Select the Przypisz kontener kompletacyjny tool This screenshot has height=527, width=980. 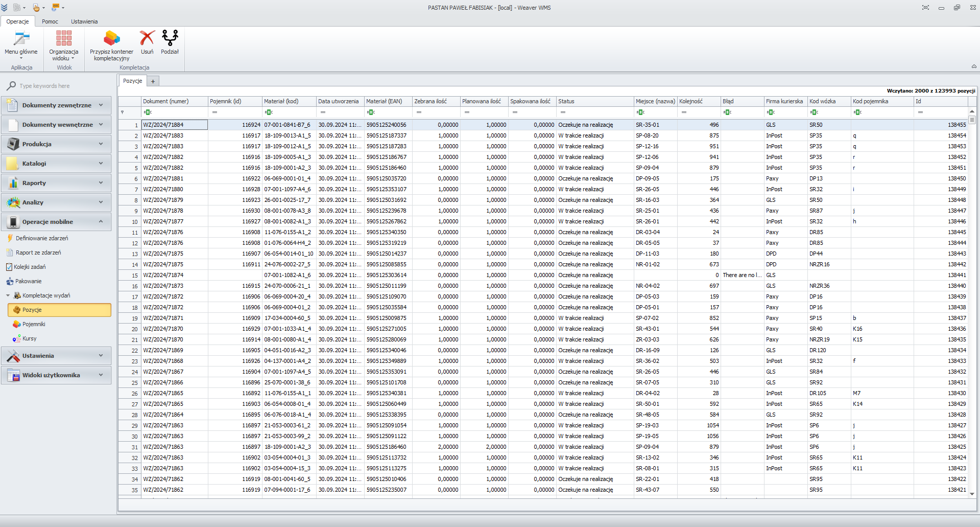tap(111, 38)
